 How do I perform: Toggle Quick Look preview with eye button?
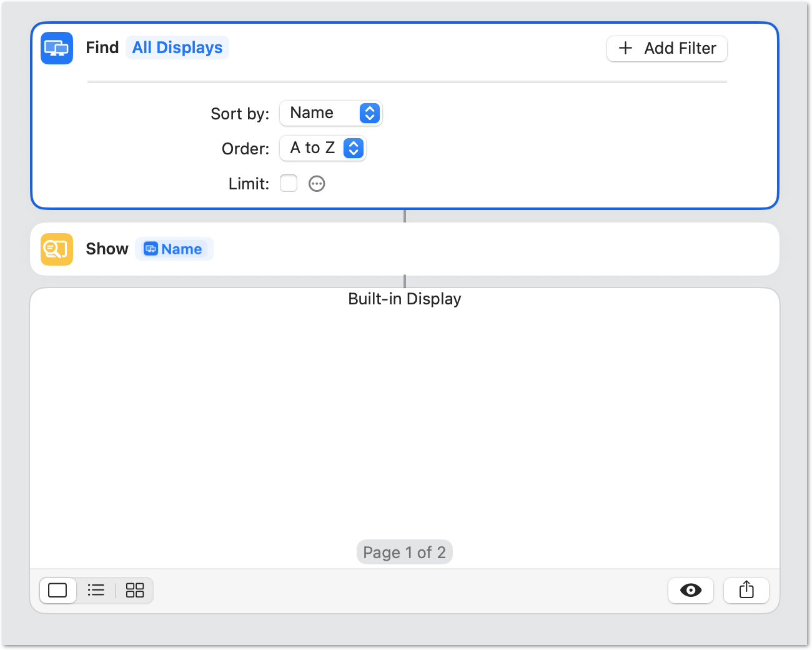[x=691, y=590]
